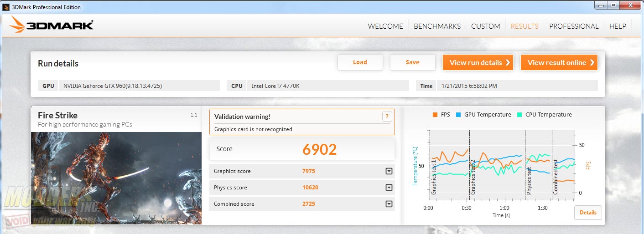The image size is (644, 234).
Task: Go to the PROFESSIONAL tab
Action: [x=574, y=26]
